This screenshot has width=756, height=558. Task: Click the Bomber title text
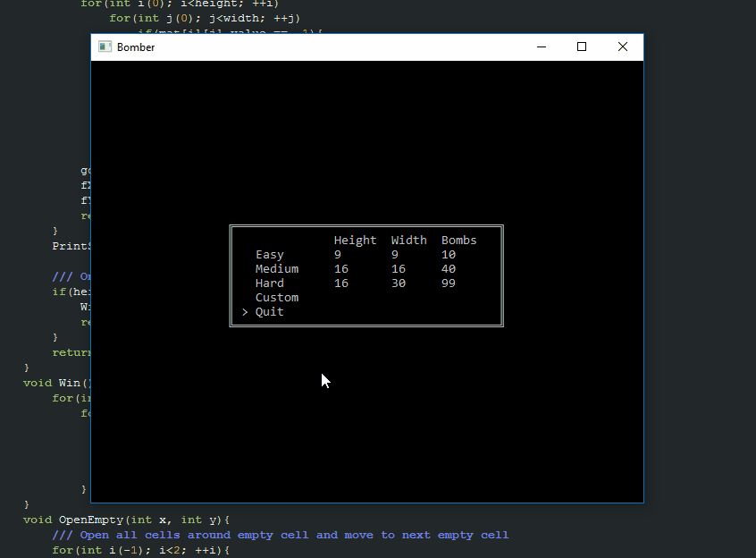point(136,47)
